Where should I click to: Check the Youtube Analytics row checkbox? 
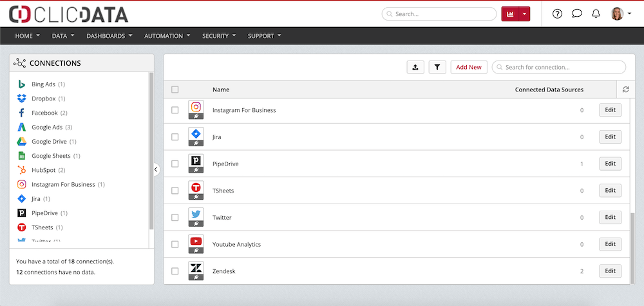(175, 244)
